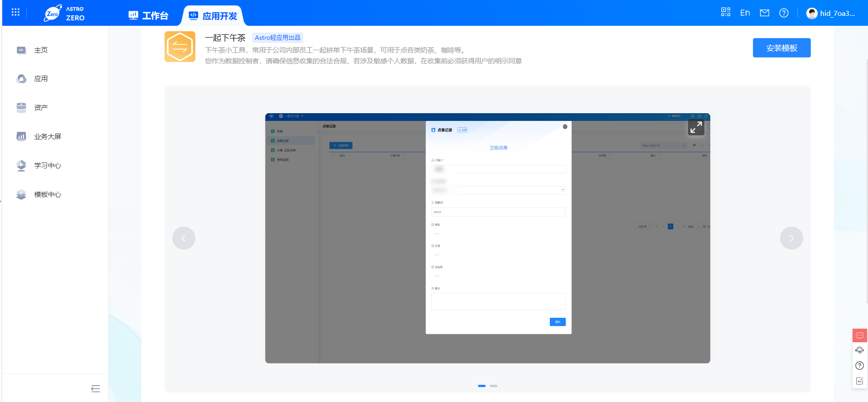Click the floating help question icon
Screen dimensions: 868x402
[x=859, y=366]
